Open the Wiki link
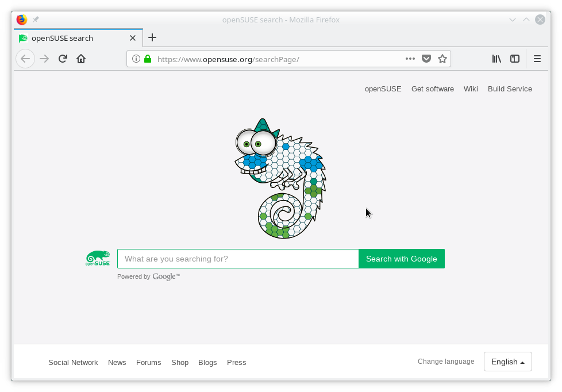The image size is (562, 392). 471,89
